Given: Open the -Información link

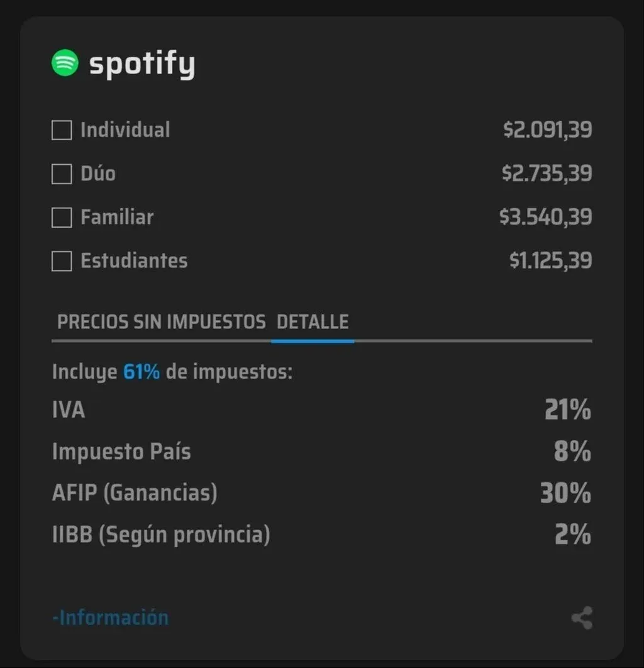Looking at the screenshot, I should coord(110,618).
